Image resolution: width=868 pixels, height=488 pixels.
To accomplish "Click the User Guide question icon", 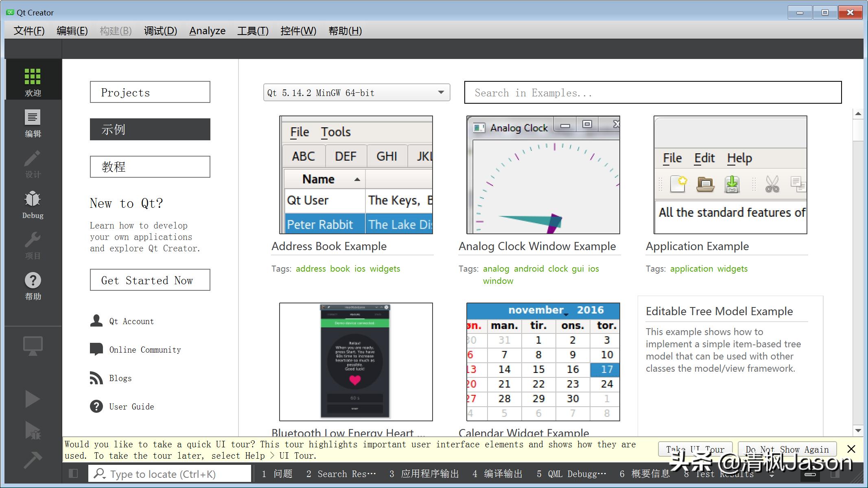I will click(x=96, y=406).
